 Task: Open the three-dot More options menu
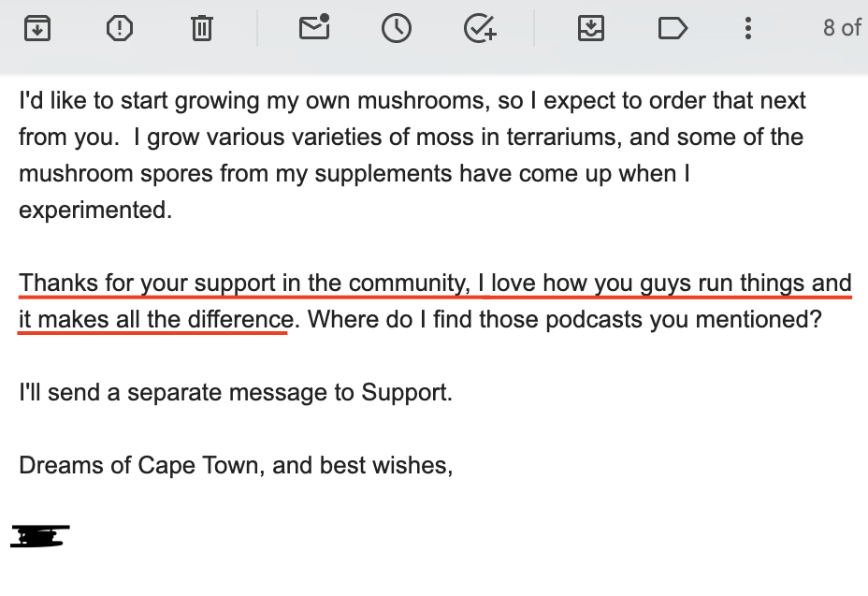pyautogui.click(x=748, y=28)
